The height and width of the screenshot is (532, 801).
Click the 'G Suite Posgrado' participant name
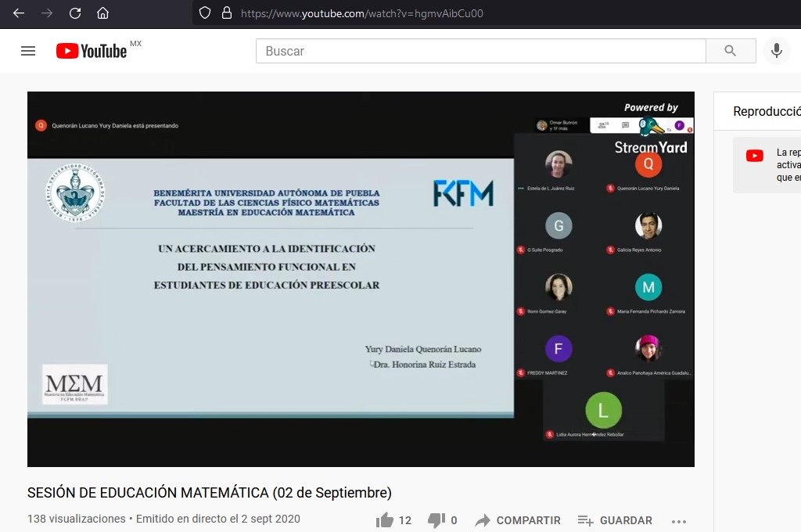click(x=545, y=250)
